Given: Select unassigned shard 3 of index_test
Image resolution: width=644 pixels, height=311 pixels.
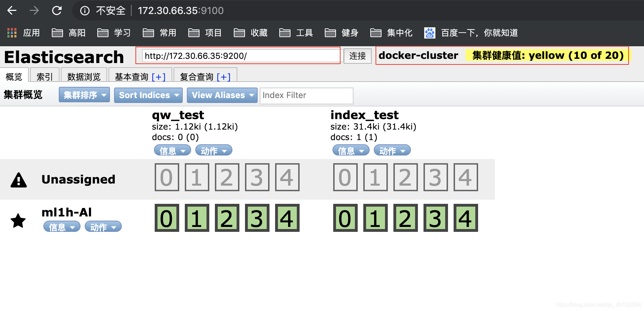Looking at the screenshot, I should pyautogui.click(x=436, y=177).
